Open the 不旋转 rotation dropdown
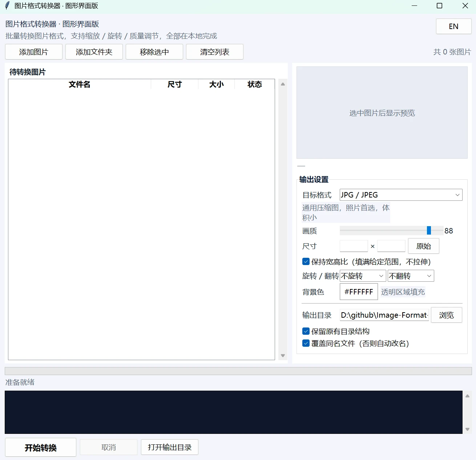Screen dimensions: 476x460 tap(363, 276)
